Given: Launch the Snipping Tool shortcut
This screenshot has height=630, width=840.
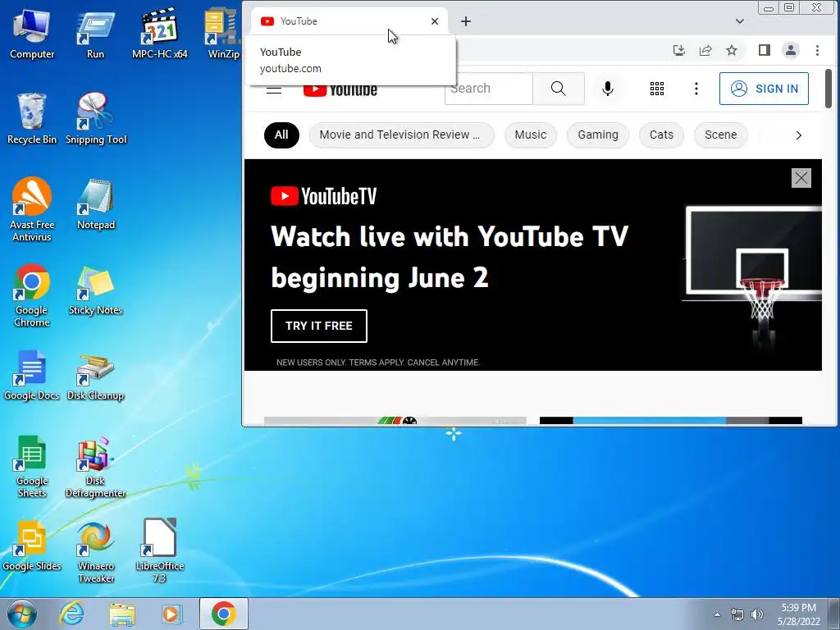Looking at the screenshot, I should tap(96, 120).
